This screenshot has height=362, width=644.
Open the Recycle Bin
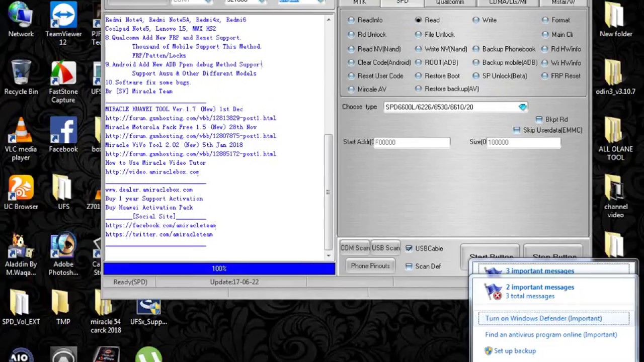[x=21, y=78]
